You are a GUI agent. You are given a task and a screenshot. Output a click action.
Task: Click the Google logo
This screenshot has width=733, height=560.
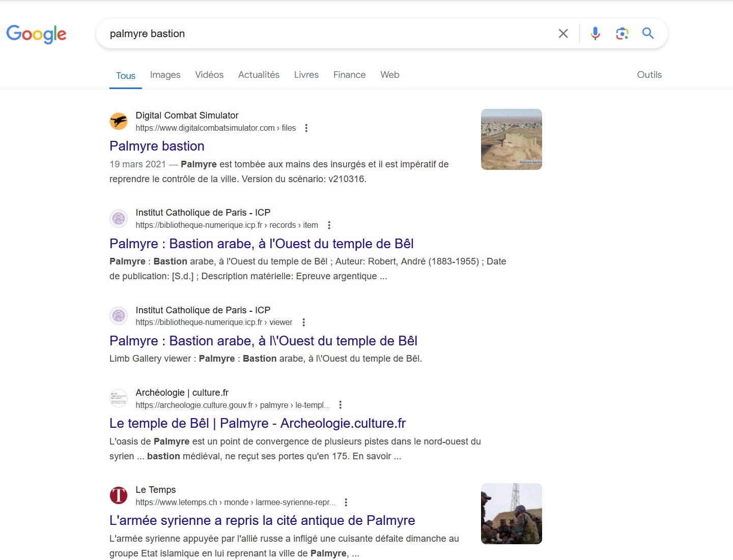point(36,34)
